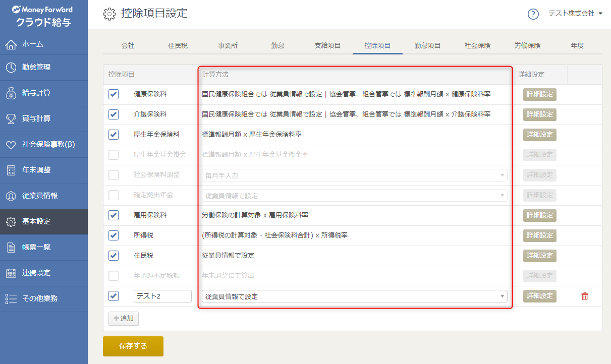Click the trophy icon for 賞与計算

pos(11,119)
